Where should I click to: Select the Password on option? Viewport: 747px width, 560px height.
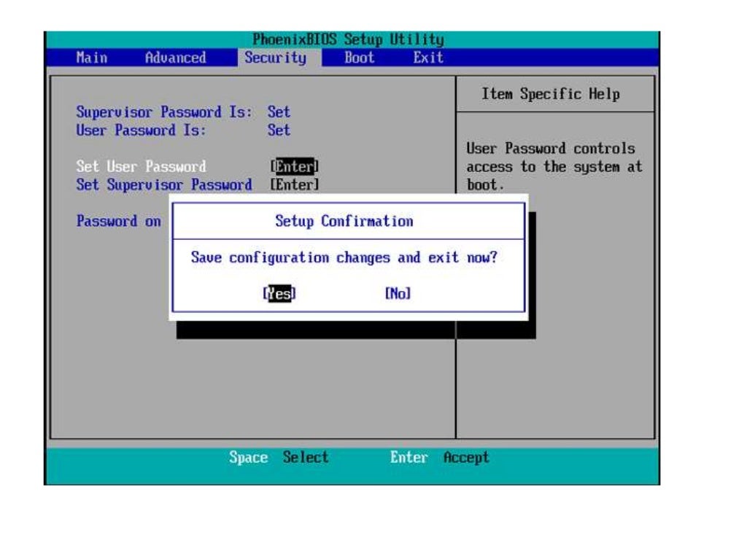(x=119, y=221)
